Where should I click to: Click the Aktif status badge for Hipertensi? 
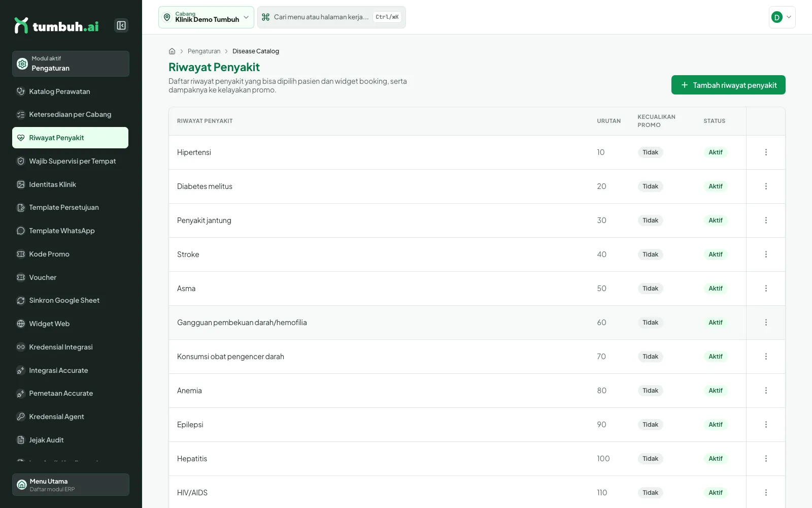pos(716,152)
